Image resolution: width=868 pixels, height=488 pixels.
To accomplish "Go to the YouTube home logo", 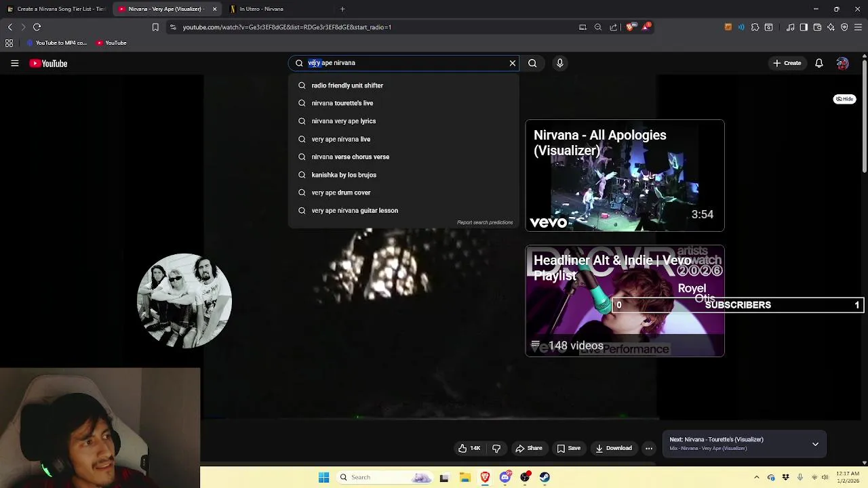I will click(48, 63).
